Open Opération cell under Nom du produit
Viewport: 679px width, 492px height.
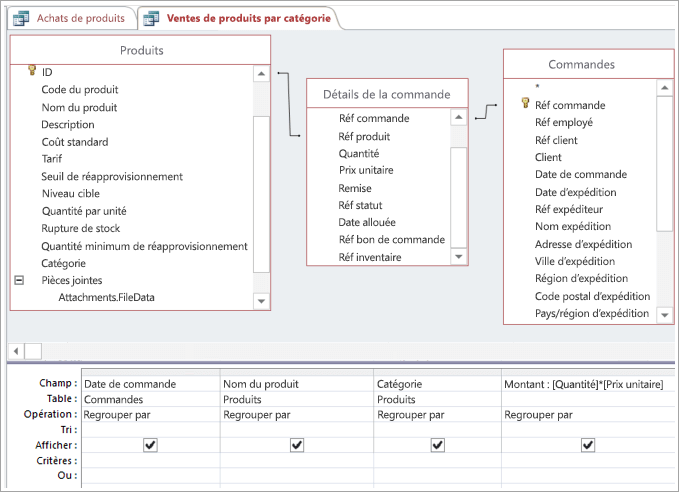pyautogui.click(x=297, y=414)
